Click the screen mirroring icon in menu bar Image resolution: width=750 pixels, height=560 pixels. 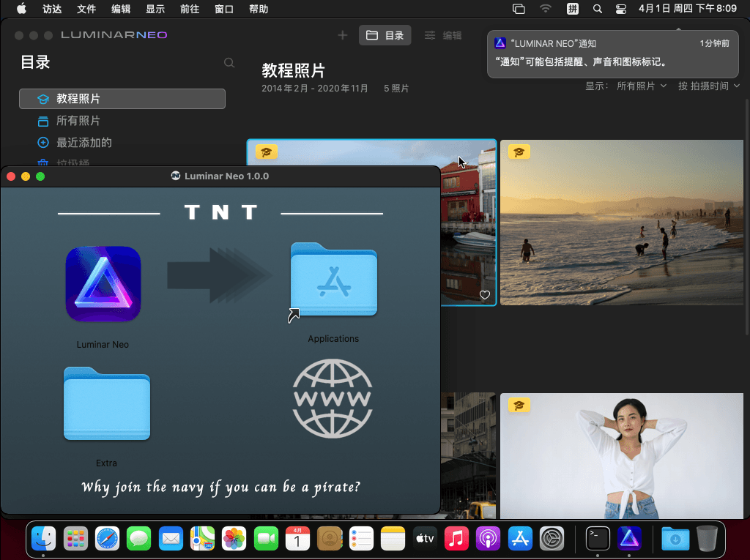[x=519, y=9]
